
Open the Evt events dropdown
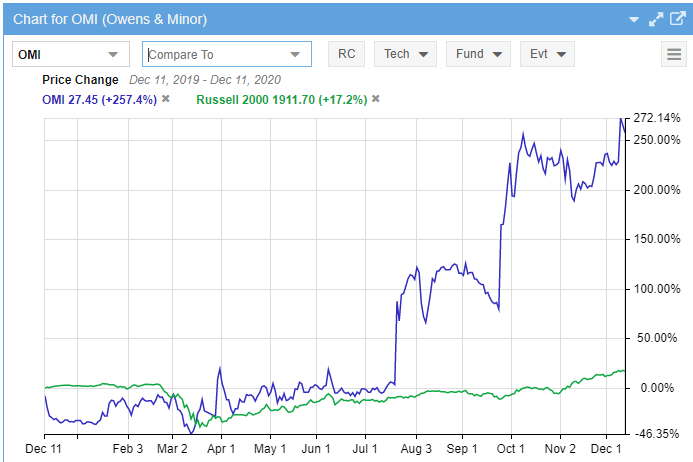tap(547, 54)
